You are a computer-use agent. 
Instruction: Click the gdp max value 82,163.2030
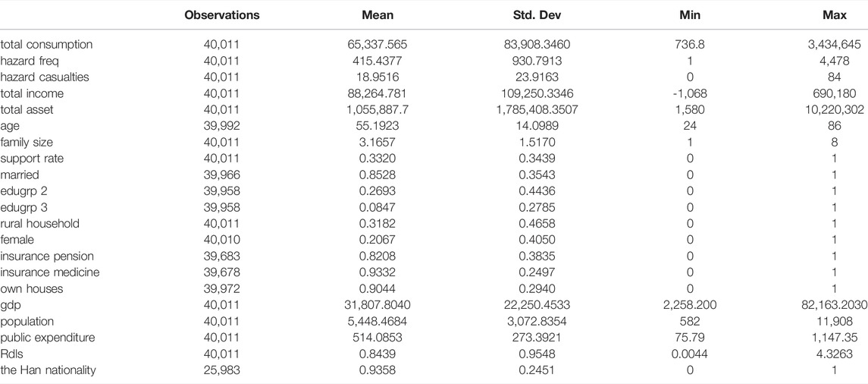tap(835, 305)
